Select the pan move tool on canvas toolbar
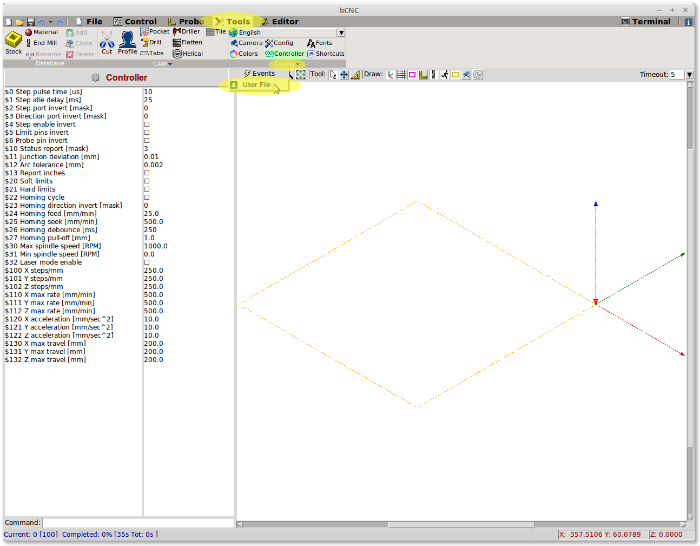This screenshot has width=700, height=546. 344,75
